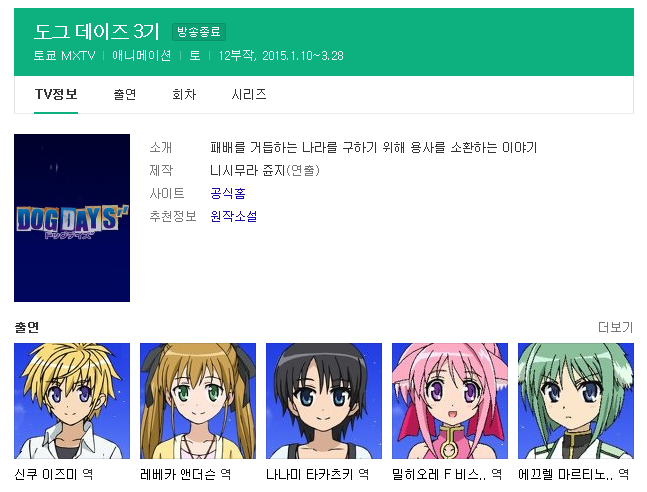Image resolution: width=647 pixels, height=492 pixels.
Task: Open 에끌렐 마르티노.. 역 name link
Action: [574, 474]
